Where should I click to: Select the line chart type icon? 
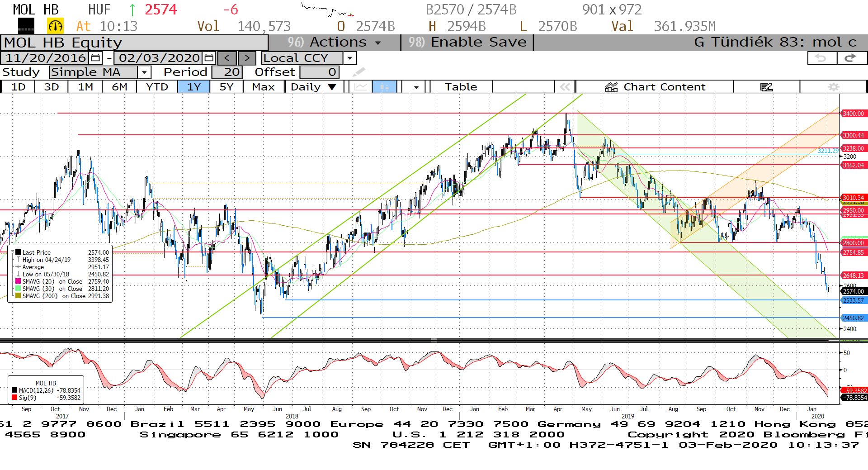click(361, 87)
